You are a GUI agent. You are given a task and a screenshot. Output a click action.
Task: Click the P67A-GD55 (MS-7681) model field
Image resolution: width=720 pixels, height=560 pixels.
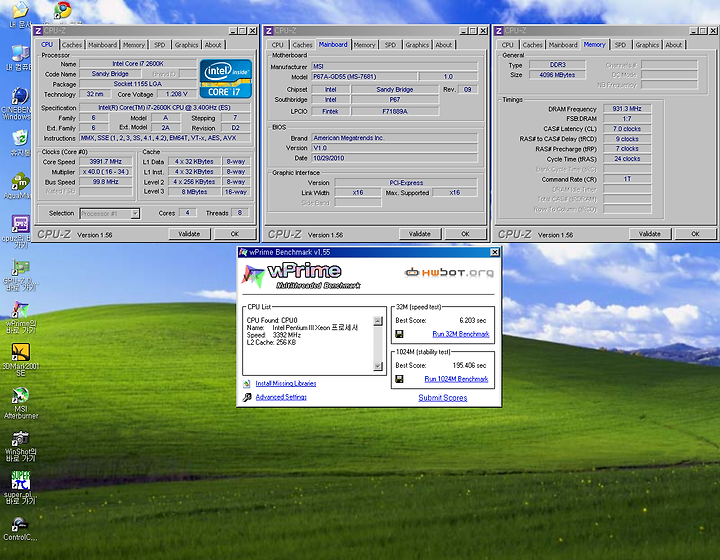tap(365, 77)
